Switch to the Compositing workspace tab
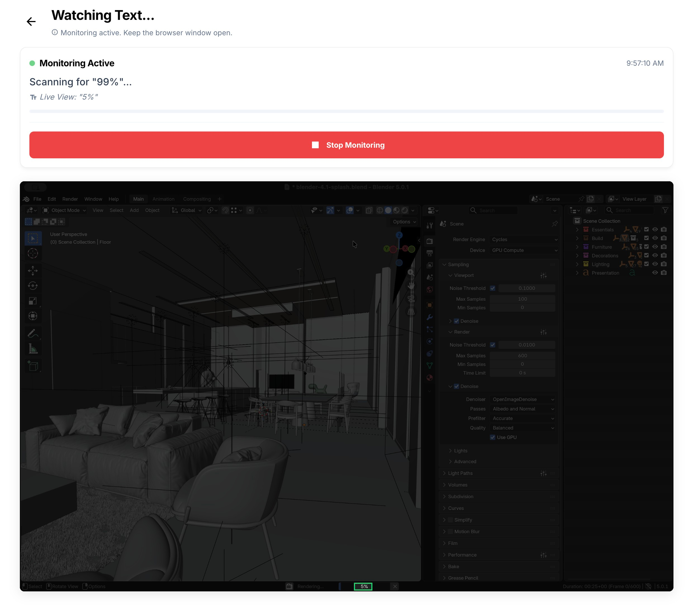This screenshot has height=616, width=695. (197, 199)
